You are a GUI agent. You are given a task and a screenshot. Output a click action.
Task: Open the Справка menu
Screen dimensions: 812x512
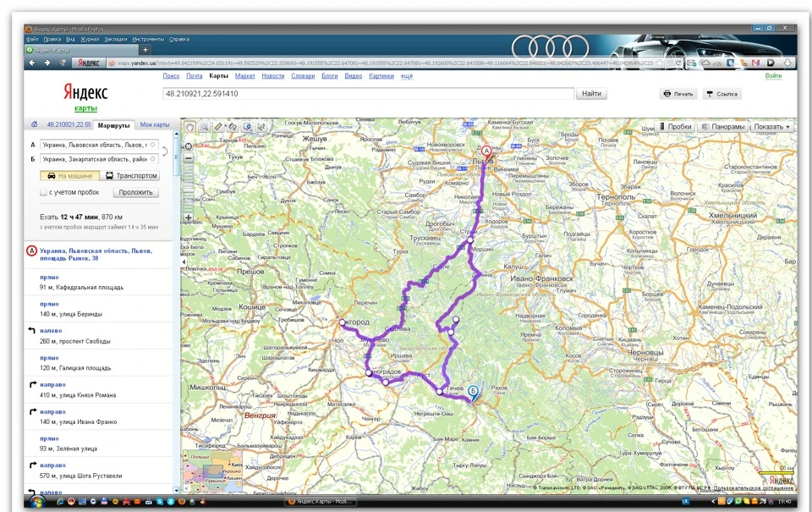[179, 40]
